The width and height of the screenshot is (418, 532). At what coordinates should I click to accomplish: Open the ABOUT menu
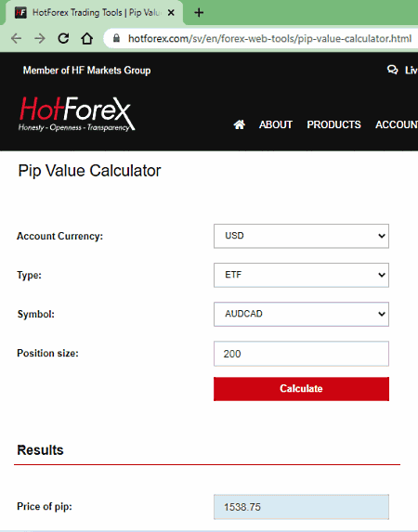(276, 124)
